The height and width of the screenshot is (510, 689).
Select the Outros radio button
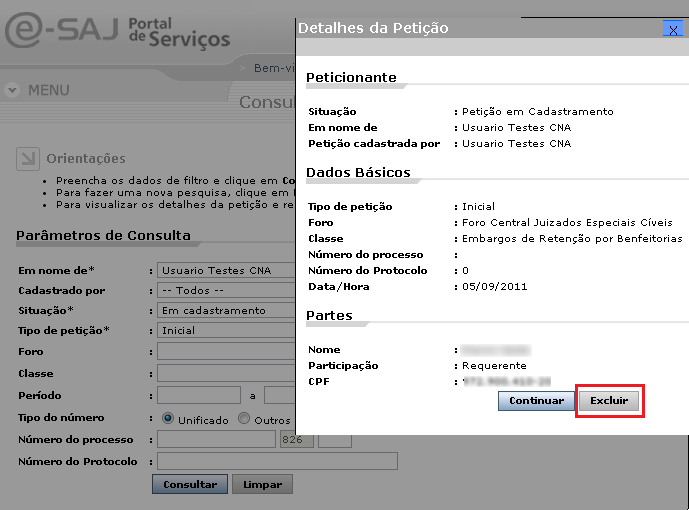point(244,419)
